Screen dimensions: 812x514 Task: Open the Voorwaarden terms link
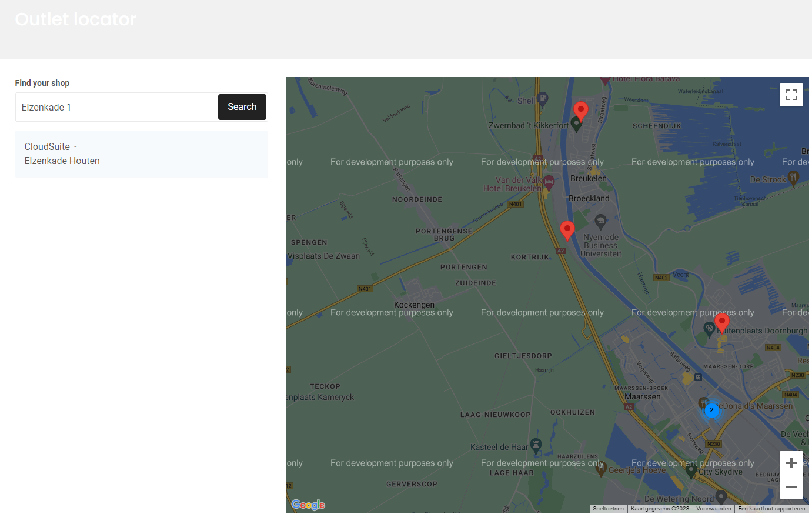coord(713,509)
